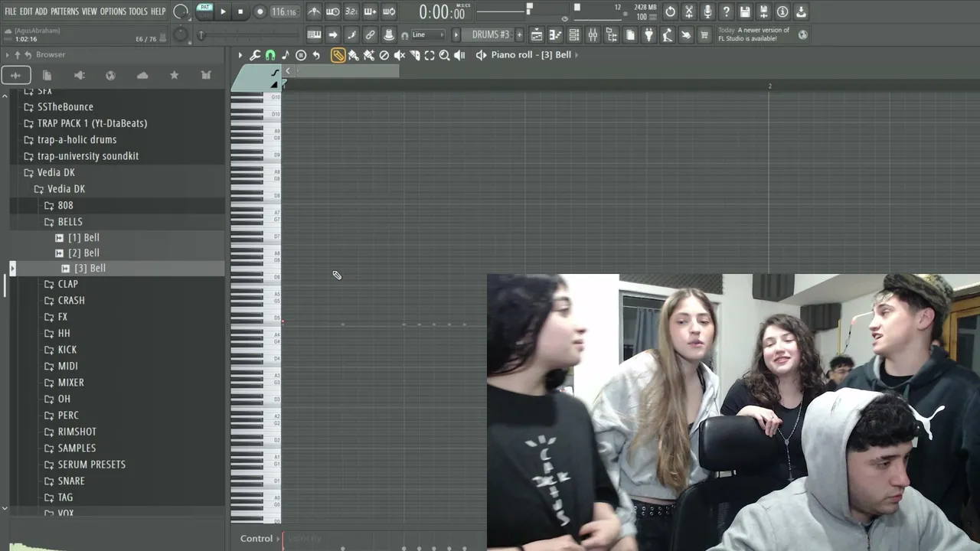
Task: Click the main pitch knob
Action: pos(181,34)
